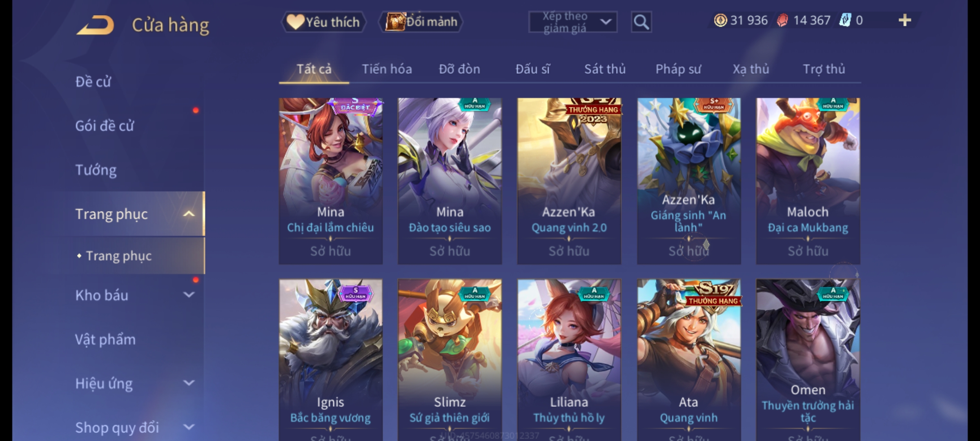The width and height of the screenshot is (980, 441).
Task: Open the Xếp theo giảm giá sort dropdown
Action: point(572,22)
